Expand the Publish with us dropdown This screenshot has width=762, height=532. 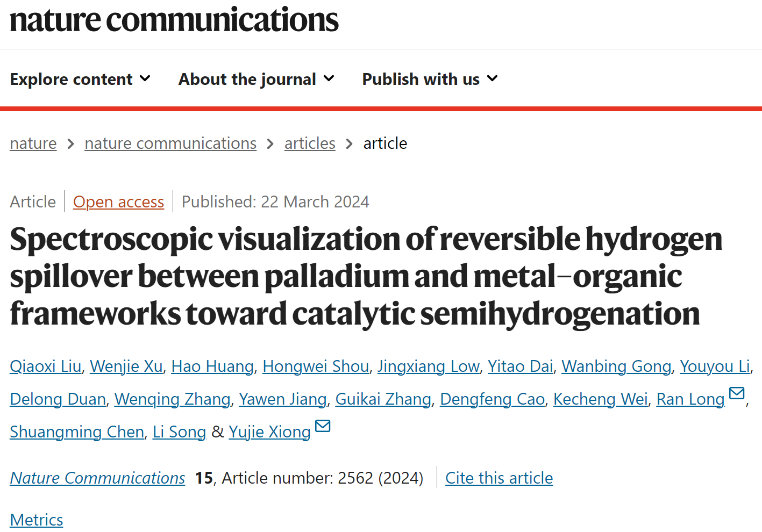430,79
